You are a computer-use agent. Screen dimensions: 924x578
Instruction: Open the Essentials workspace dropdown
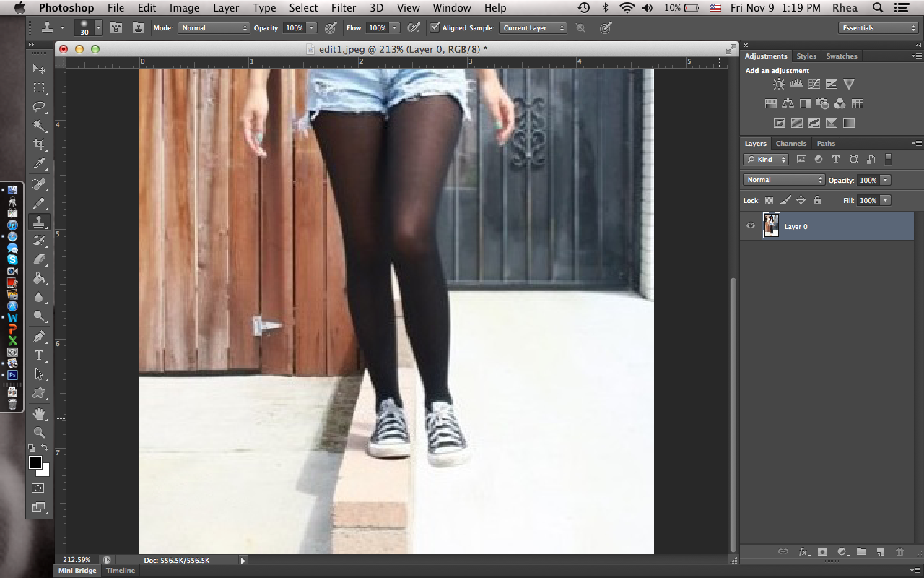point(879,28)
